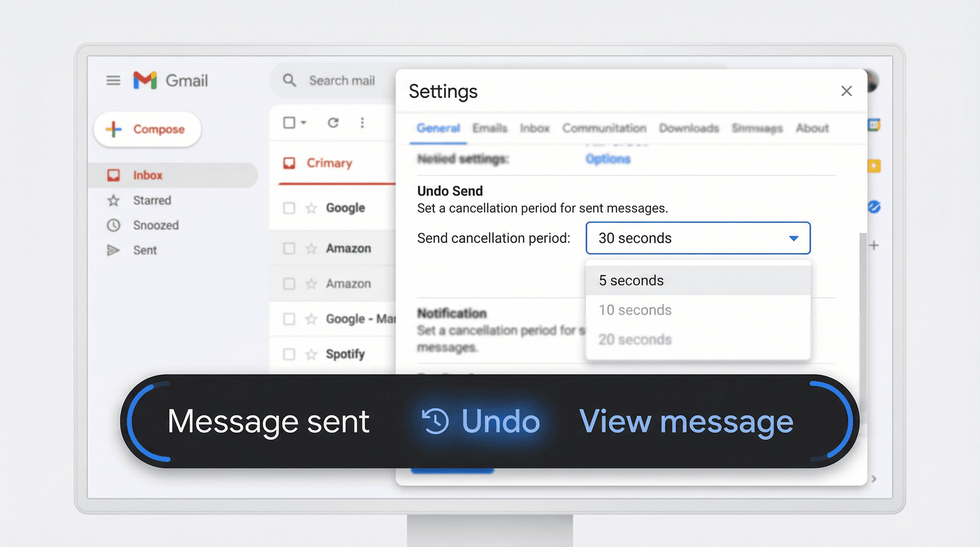Image resolution: width=980 pixels, height=547 pixels.
Task: Select 5 seconds from the cancellation list
Action: point(631,280)
